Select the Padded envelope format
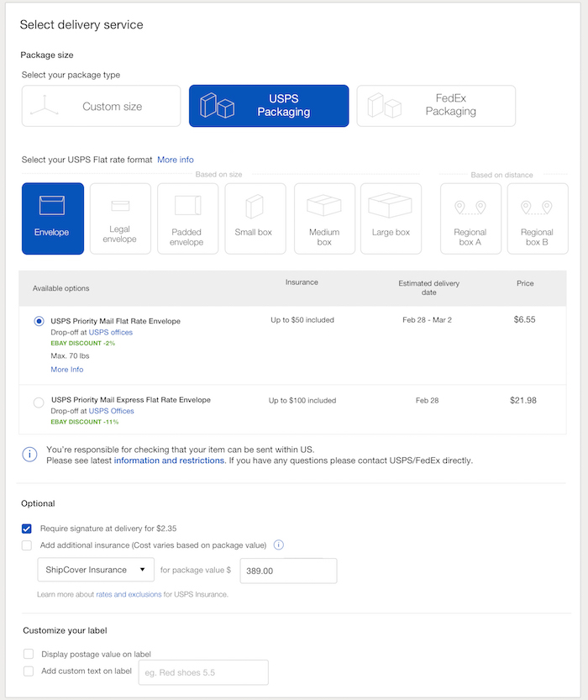Screen dimensions: 588x700 pos(188,218)
